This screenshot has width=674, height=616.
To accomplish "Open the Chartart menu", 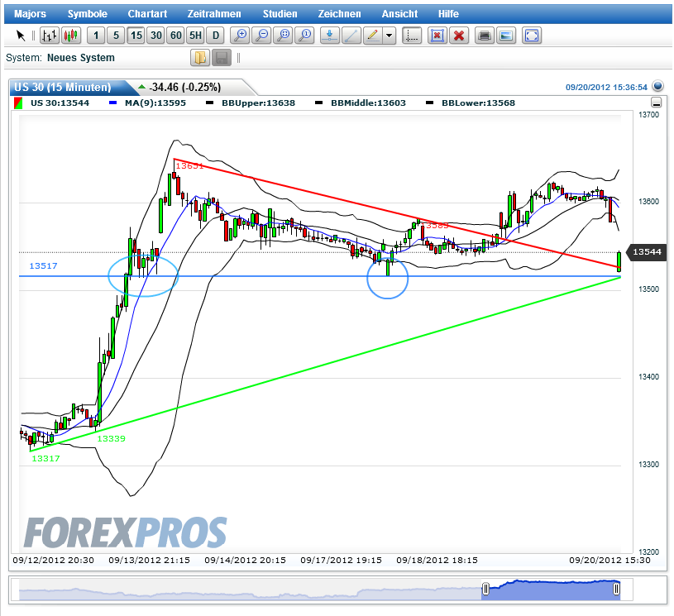I will (x=147, y=14).
